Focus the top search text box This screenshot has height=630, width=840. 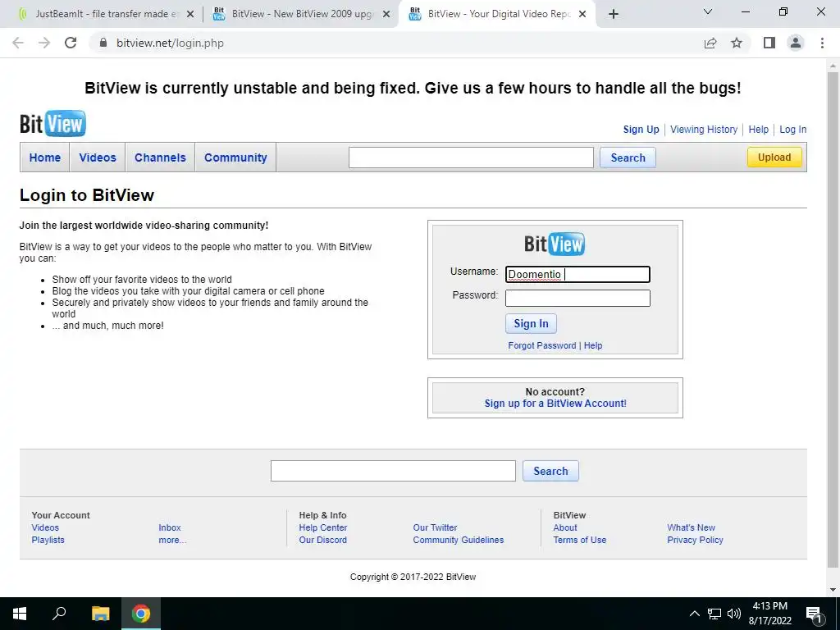coord(471,157)
